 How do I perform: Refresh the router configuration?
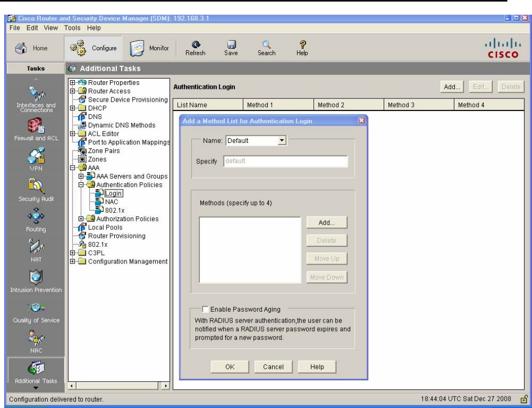pos(195,49)
